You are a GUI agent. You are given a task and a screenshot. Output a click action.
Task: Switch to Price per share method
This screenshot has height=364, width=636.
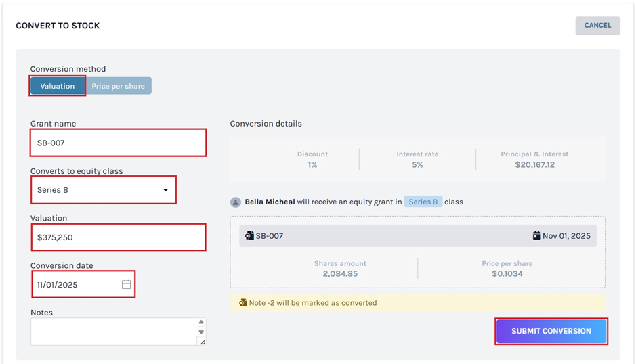point(118,86)
